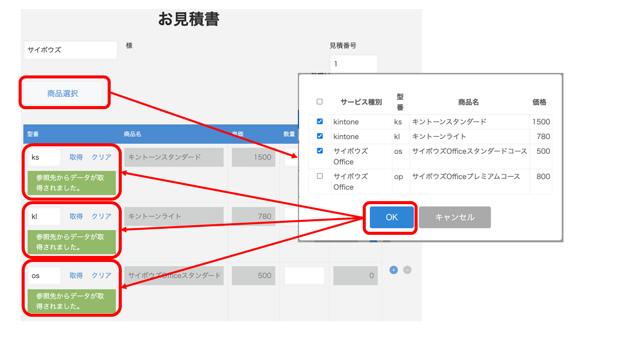
Task: Click the 型番 column header in the table
Action: click(33, 134)
